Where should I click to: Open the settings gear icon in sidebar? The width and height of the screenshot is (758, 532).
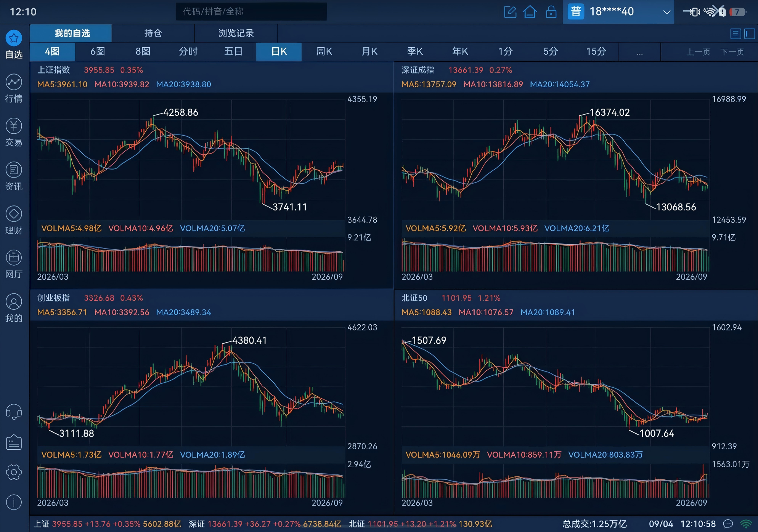[14, 472]
